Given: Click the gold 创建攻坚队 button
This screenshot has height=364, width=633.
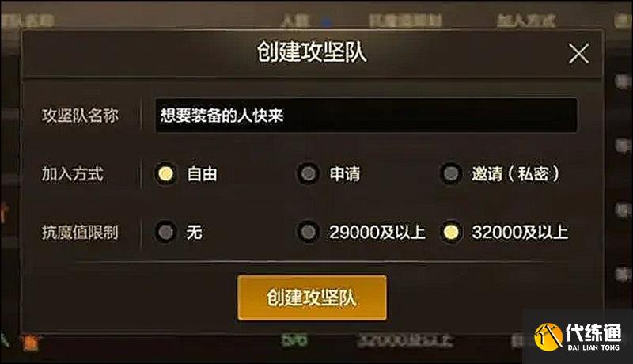Looking at the screenshot, I should tap(312, 298).
